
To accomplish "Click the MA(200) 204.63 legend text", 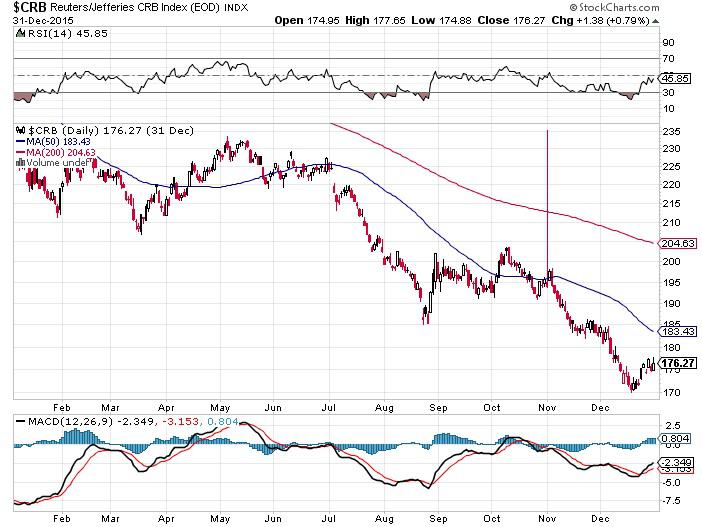I will point(61,153).
